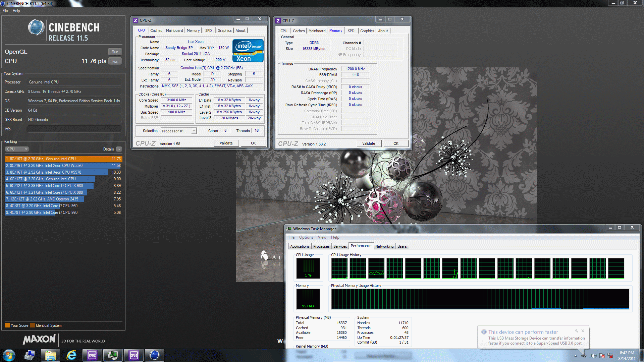Switch to Processes tab in Task Manager
This screenshot has width=644, height=362.
[x=321, y=246]
